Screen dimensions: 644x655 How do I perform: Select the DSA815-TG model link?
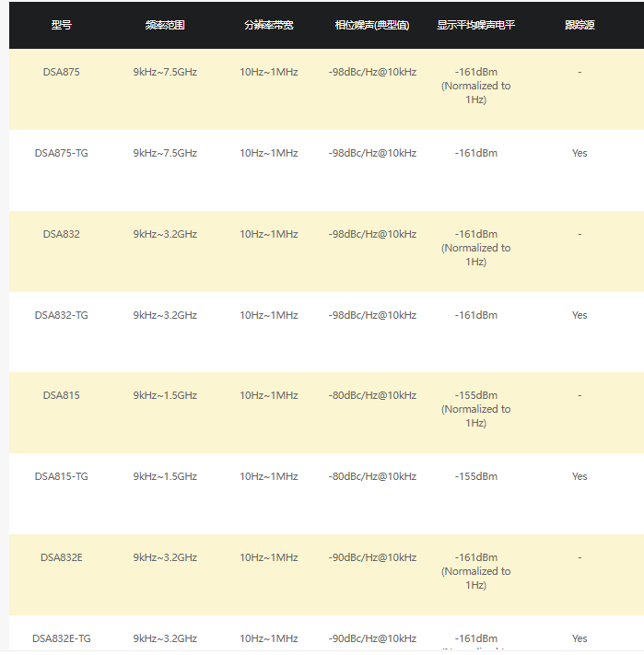pos(61,476)
